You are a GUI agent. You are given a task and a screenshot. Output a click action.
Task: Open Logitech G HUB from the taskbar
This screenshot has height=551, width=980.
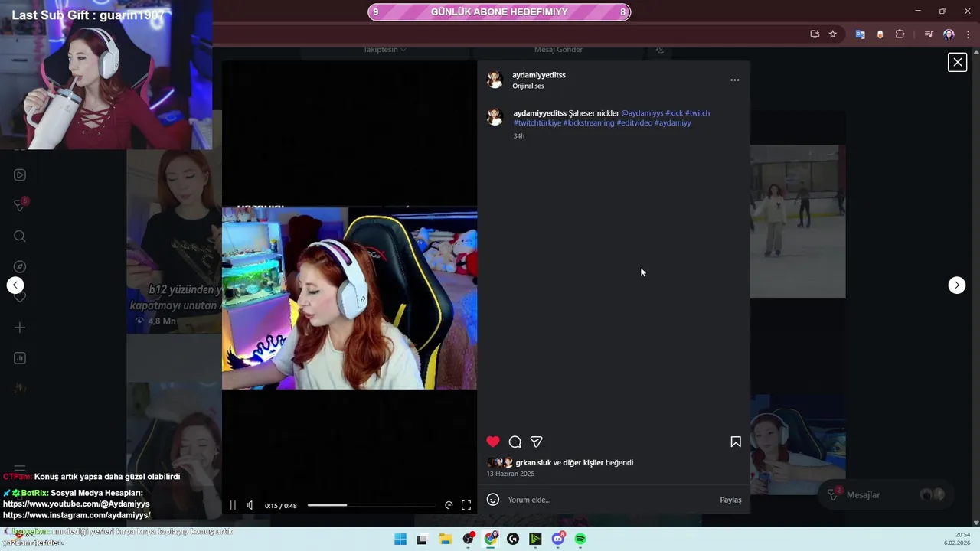tap(513, 540)
